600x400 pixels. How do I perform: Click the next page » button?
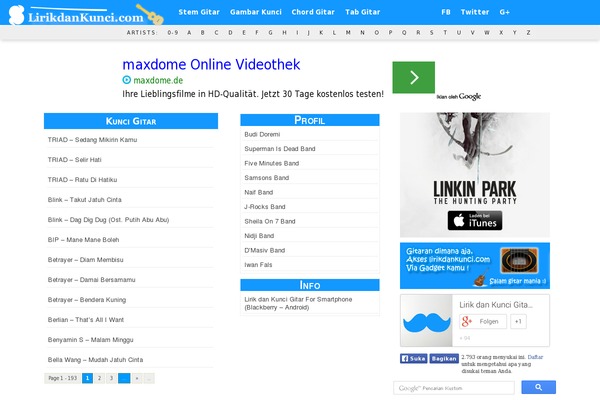[137, 378]
